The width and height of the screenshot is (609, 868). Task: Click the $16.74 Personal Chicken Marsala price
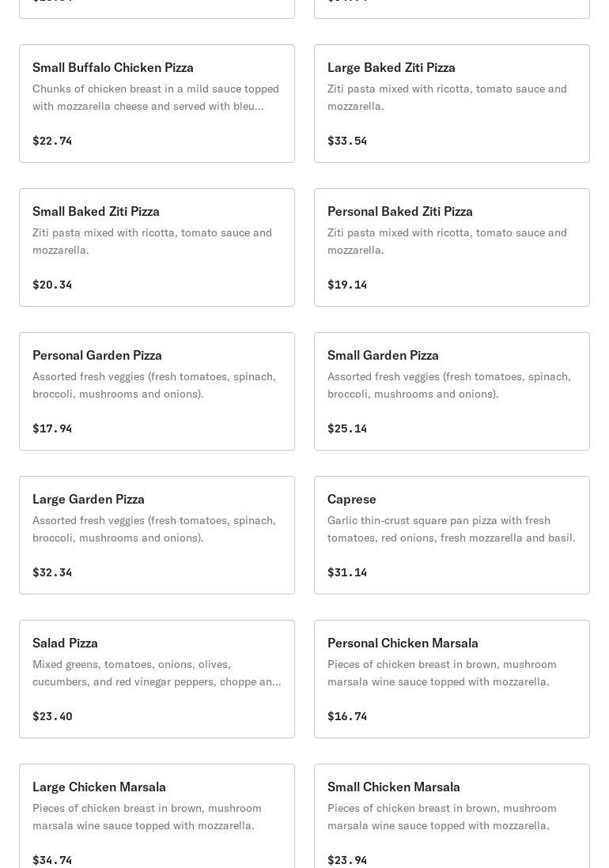[x=347, y=716]
